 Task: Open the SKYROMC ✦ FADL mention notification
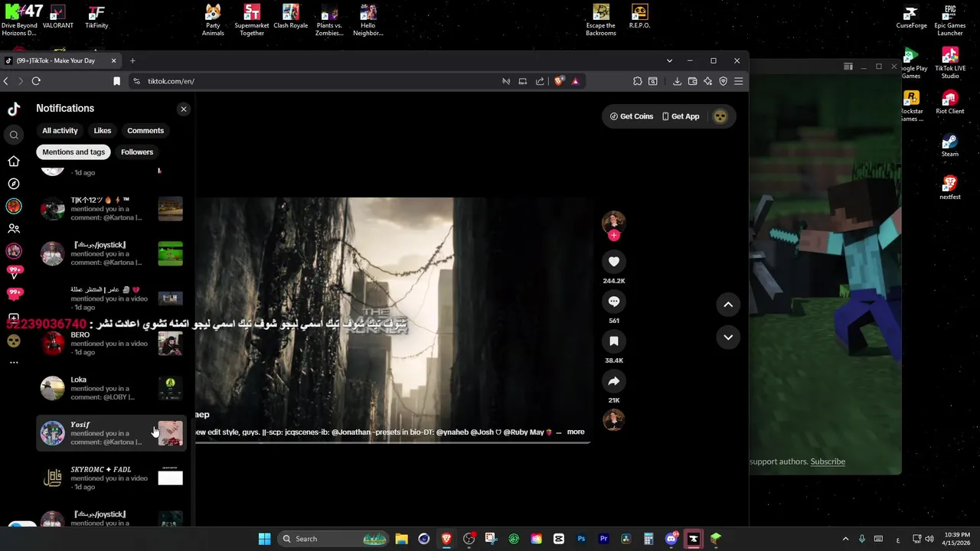[111, 478]
